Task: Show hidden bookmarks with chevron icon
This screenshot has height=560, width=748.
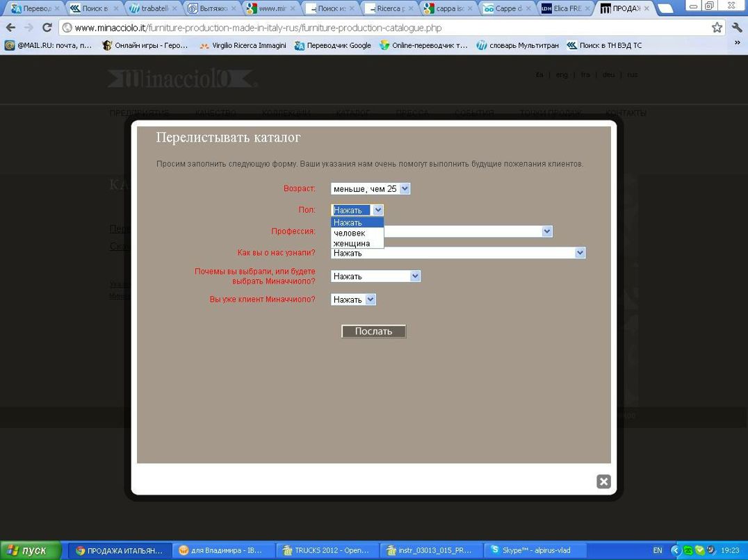Action: [737, 44]
